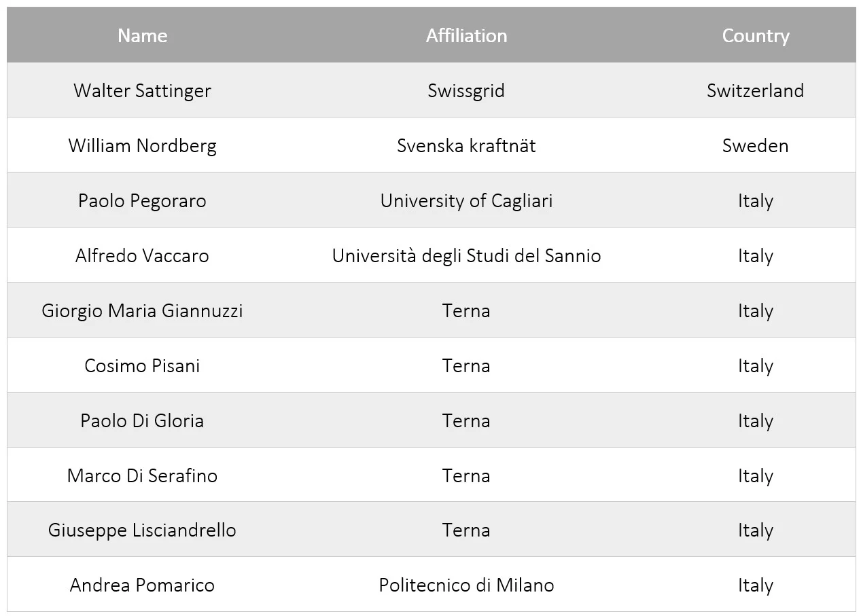Click the Giorgio Maria Giannuzzi cell
Image resolution: width=861 pixels, height=616 pixels.
click(142, 310)
